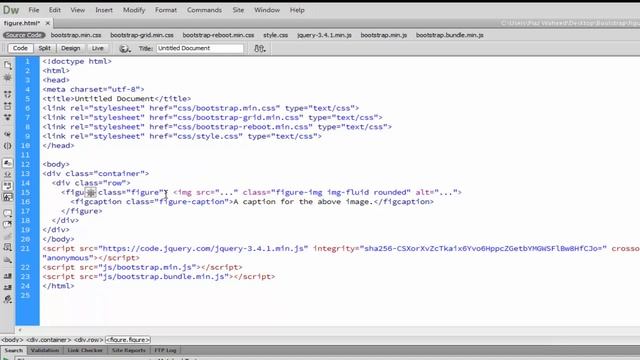Open the bootstrap.bundle.min.js related file
Image resolution: width=640 pixels, height=360 pixels.
coord(450,35)
